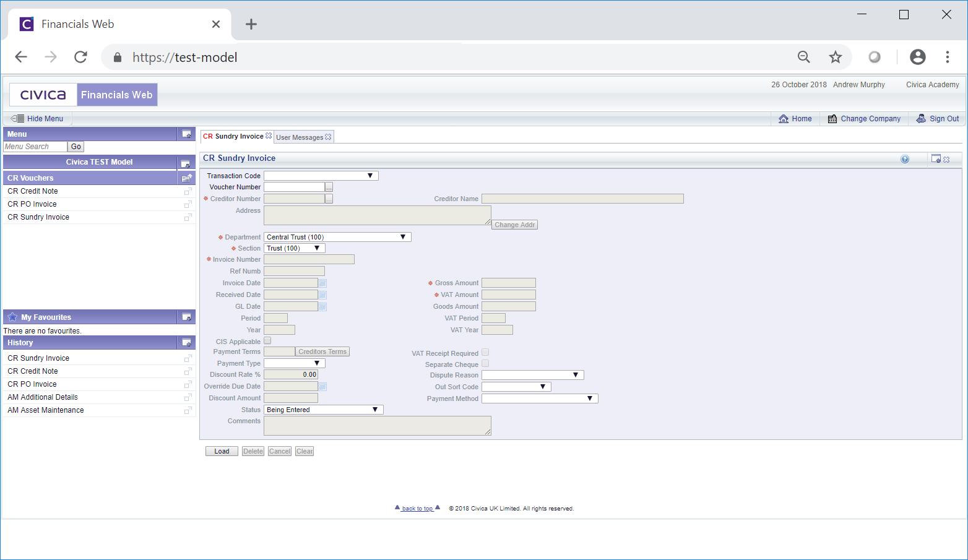The image size is (968, 560).
Task: Switch to the CR Sundry Invoice tab
Action: coord(233,137)
